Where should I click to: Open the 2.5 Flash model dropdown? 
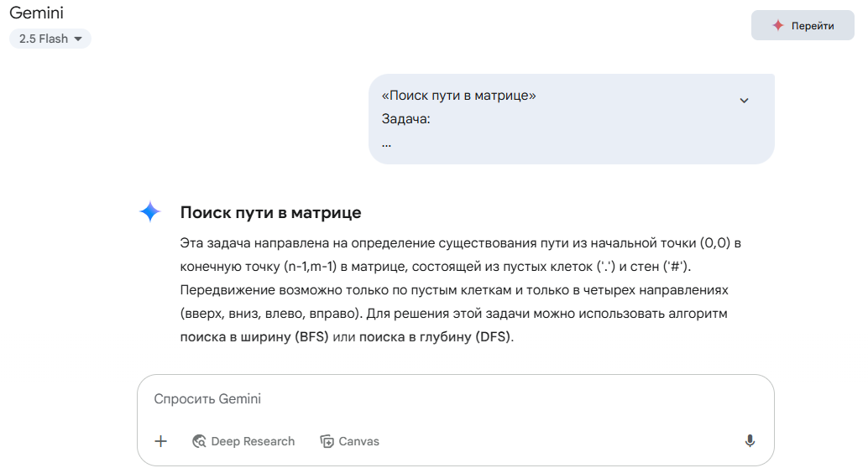click(50, 39)
